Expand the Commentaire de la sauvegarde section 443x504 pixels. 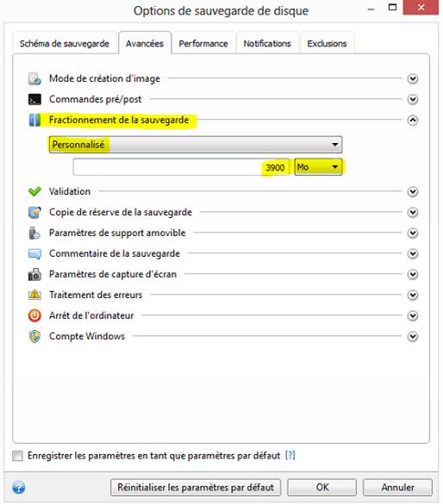413,254
